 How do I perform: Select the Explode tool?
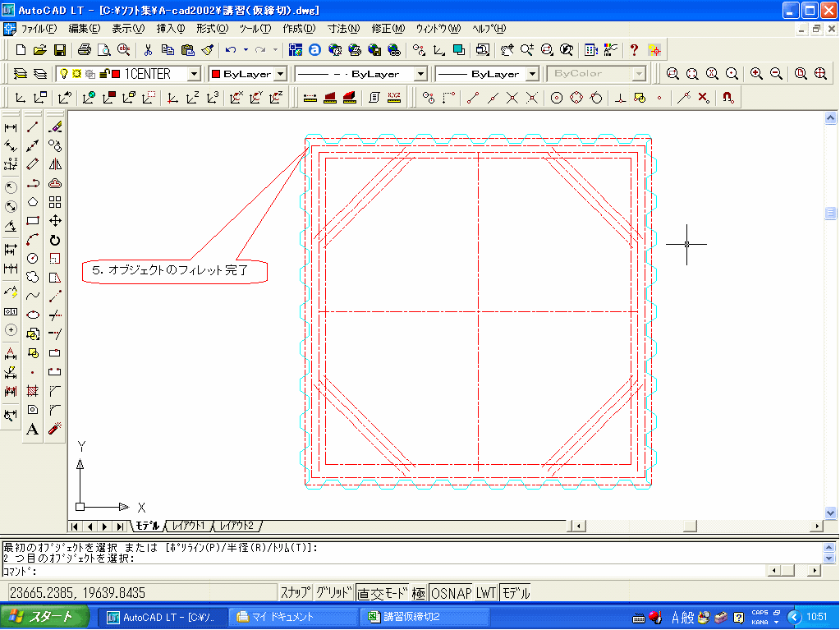[x=55, y=429]
